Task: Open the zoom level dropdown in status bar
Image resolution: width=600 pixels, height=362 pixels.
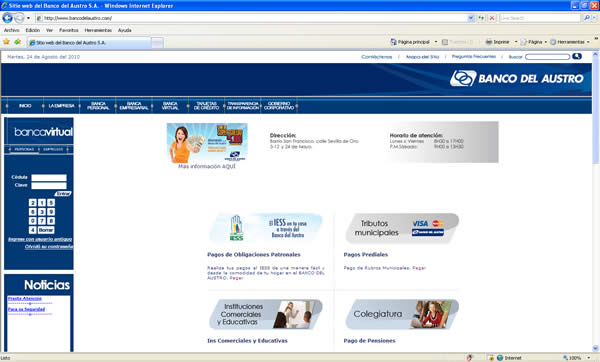Action: tap(589, 358)
